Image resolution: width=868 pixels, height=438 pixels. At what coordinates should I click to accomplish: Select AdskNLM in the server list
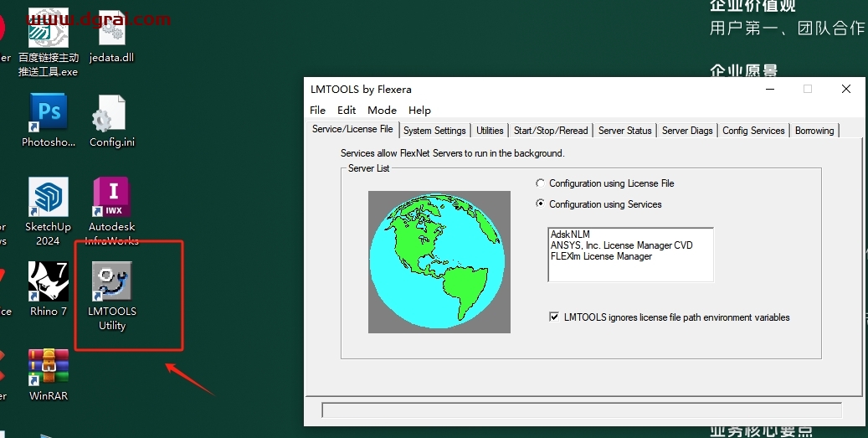coord(570,234)
